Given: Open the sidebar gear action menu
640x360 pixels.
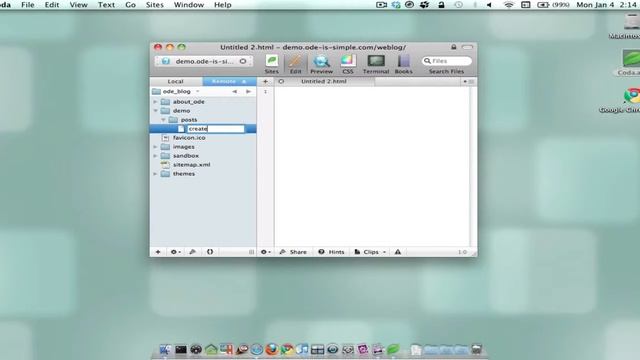Looking at the screenshot, I should (x=175, y=252).
